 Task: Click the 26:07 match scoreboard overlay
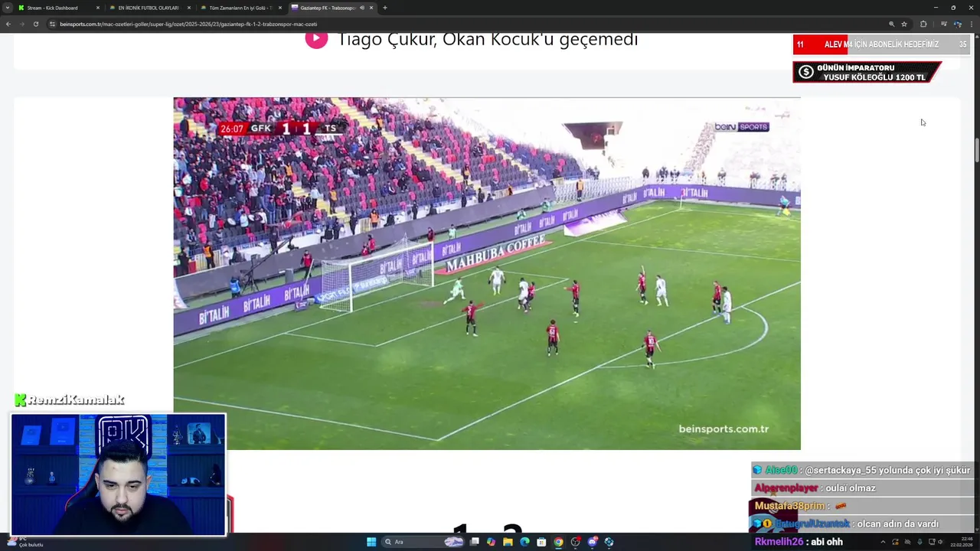280,128
